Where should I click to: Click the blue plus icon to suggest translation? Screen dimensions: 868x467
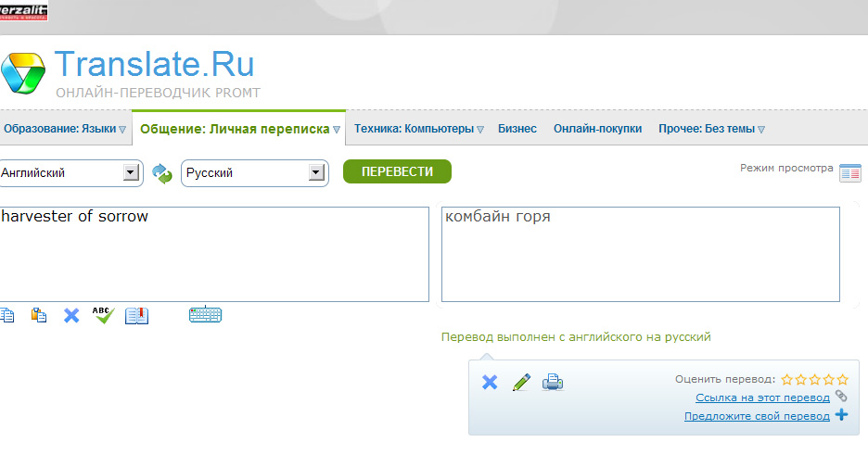[x=841, y=414]
